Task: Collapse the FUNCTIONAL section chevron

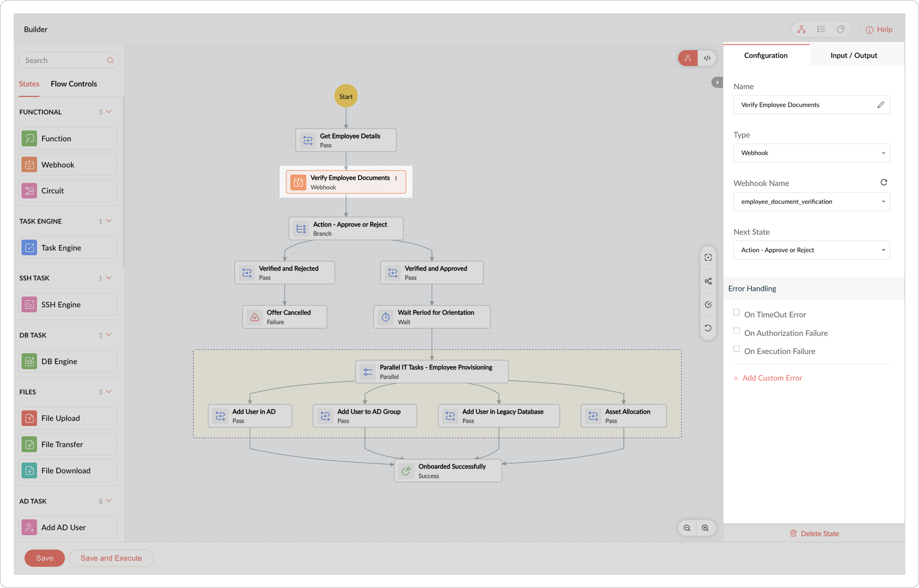Action: (x=109, y=112)
